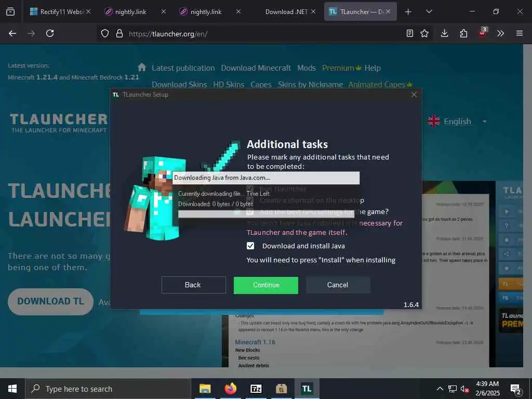
Task: Open a new browser tab
Action: (x=408, y=12)
